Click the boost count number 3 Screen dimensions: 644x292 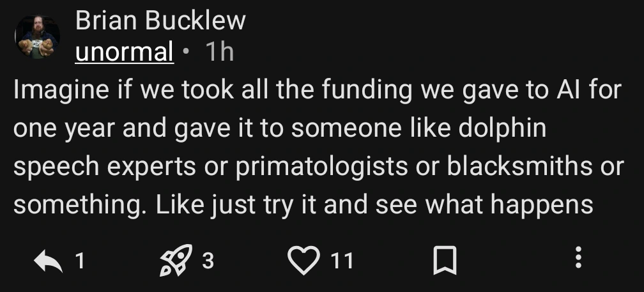[x=208, y=261]
